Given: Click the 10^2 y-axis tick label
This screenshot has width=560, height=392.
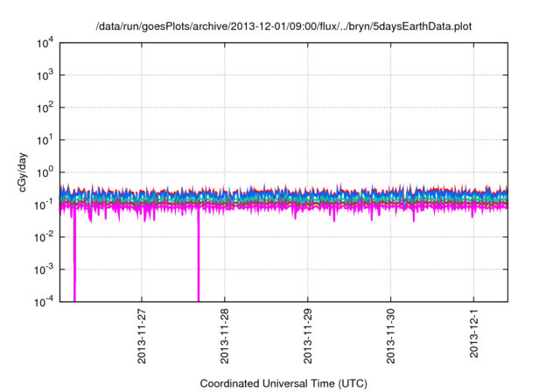Looking at the screenshot, I should tap(45, 108).
